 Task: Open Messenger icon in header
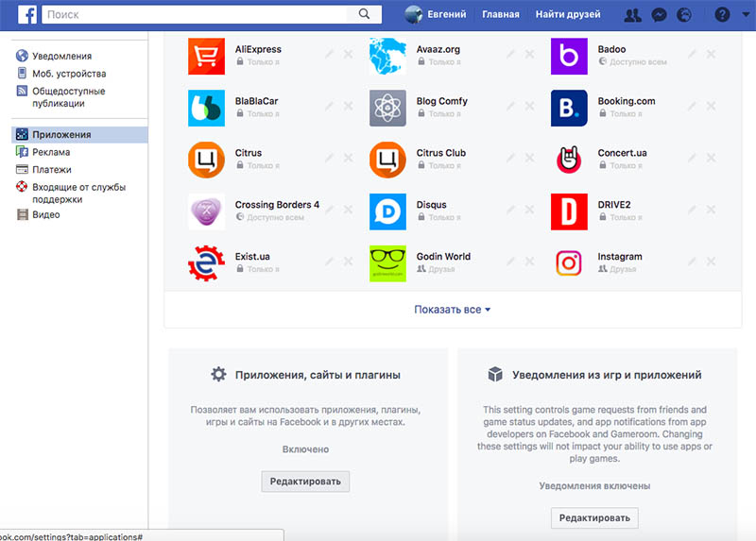pos(659,15)
